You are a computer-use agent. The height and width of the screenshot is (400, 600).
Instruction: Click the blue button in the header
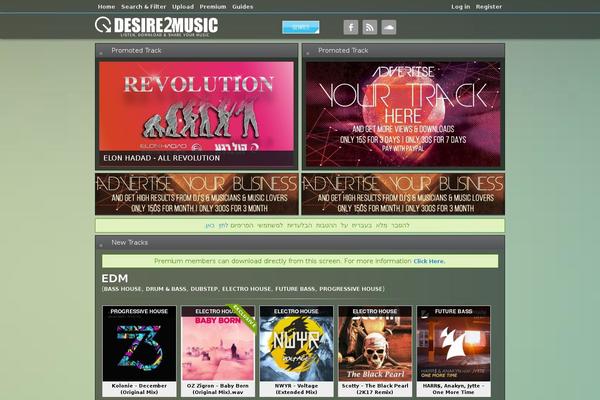click(x=301, y=27)
